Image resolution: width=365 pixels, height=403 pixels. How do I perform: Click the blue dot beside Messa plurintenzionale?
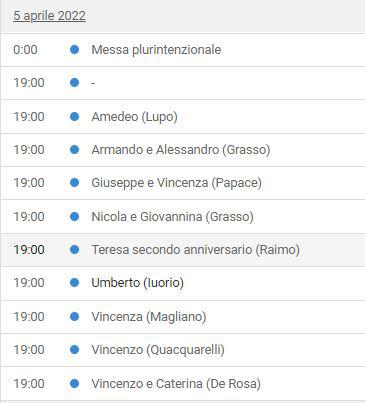[75, 50]
